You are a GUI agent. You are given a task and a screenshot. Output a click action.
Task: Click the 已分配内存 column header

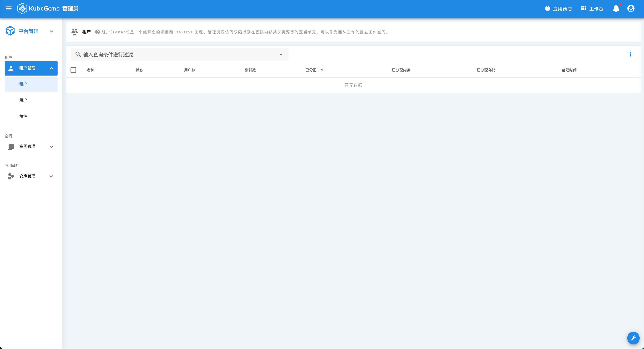click(x=401, y=70)
